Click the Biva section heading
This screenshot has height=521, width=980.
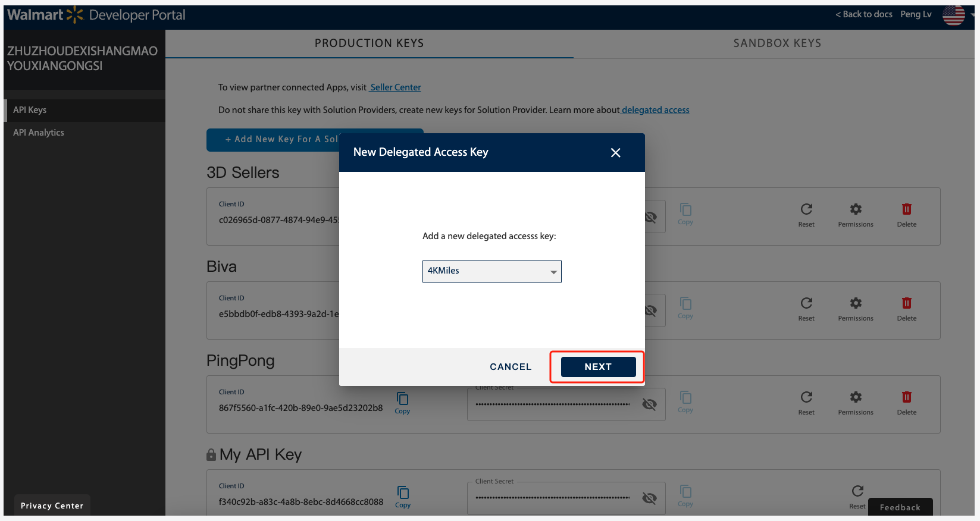(x=221, y=266)
